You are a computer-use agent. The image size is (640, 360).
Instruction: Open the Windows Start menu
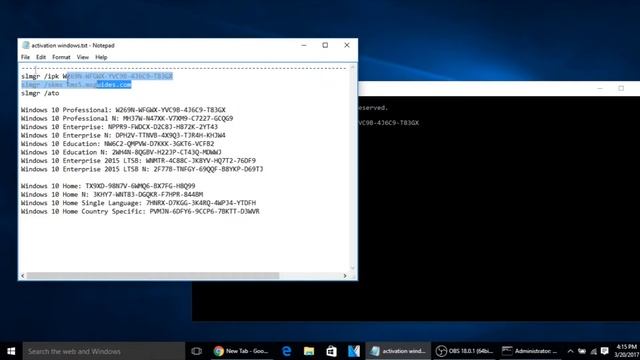pyautogui.click(x=11, y=351)
